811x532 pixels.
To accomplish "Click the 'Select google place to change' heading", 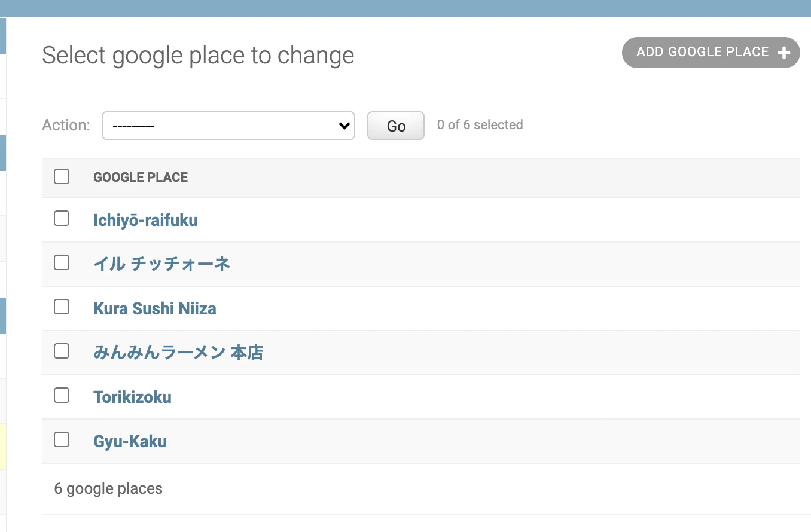I will [198, 56].
